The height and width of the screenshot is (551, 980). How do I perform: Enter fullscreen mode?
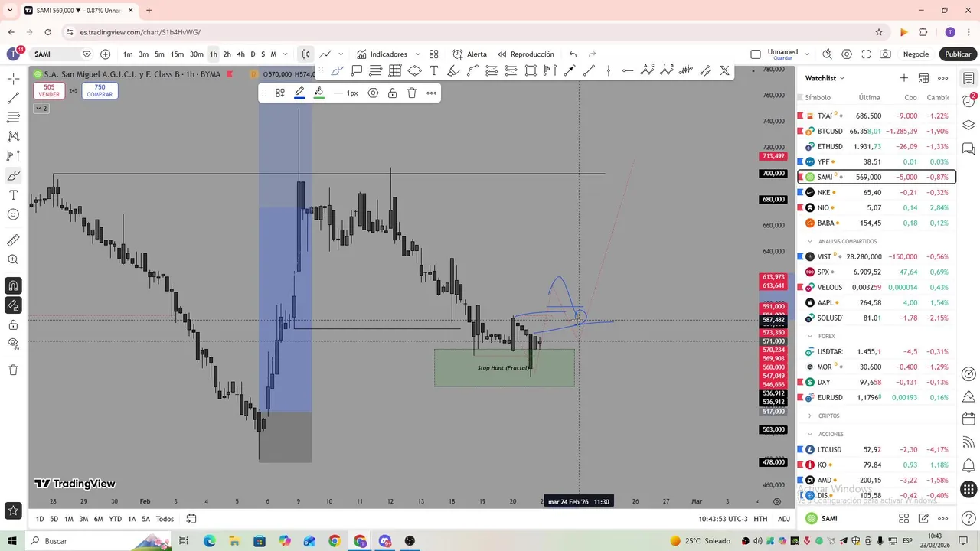[x=866, y=54]
